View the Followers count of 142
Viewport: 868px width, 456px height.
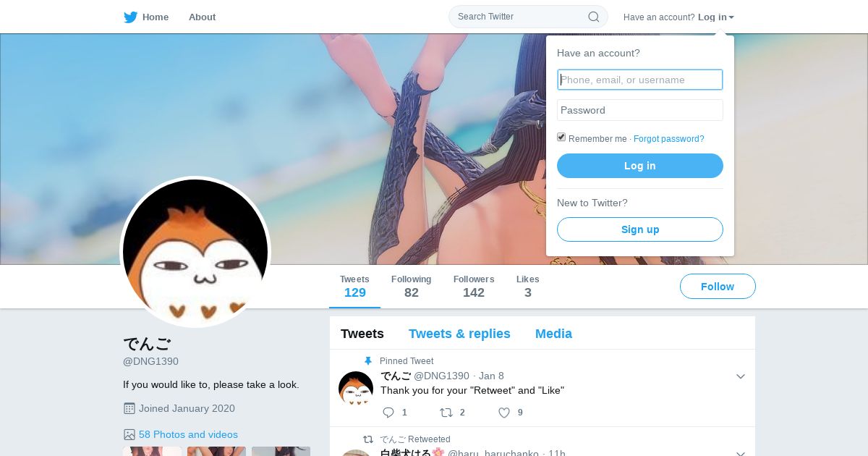[x=474, y=287]
